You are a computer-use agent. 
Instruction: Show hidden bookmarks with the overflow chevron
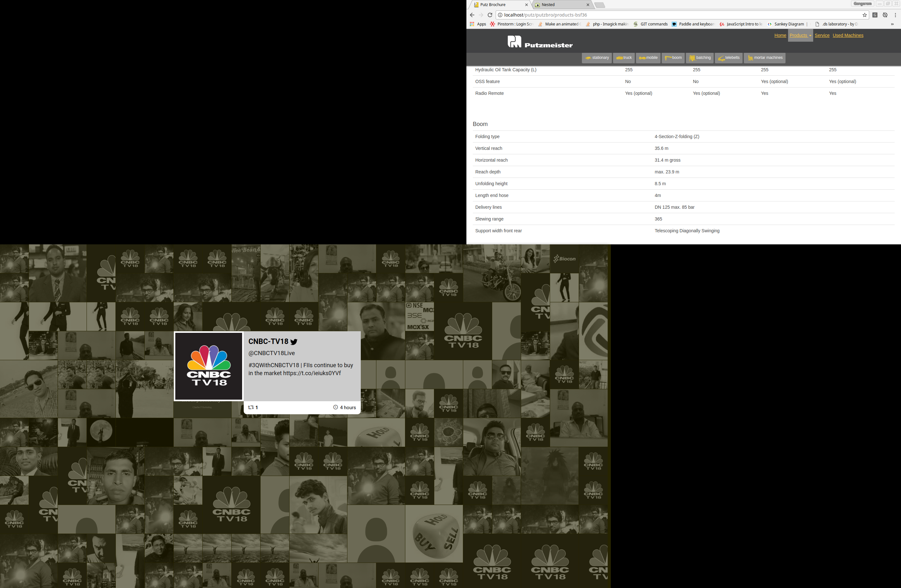point(892,24)
